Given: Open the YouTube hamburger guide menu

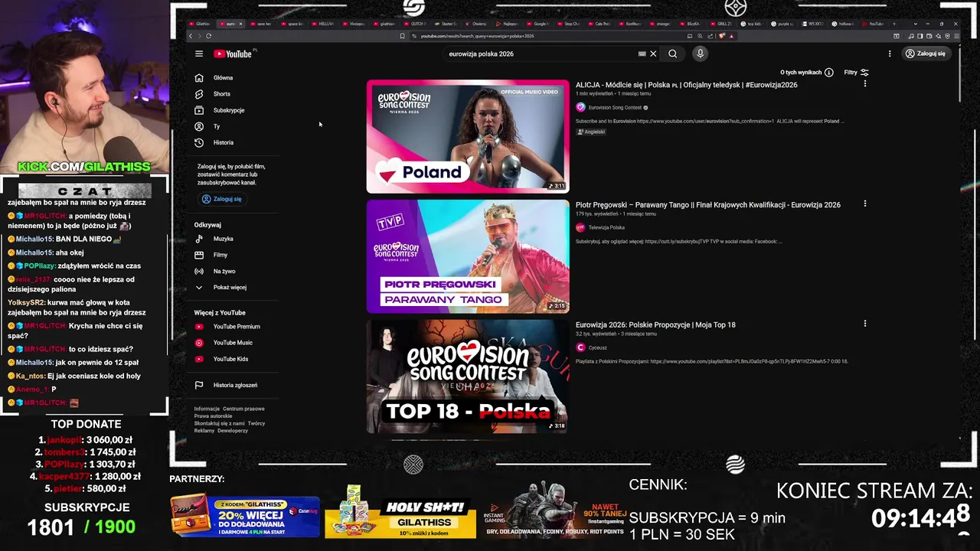Looking at the screenshot, I should click(199, 54).
